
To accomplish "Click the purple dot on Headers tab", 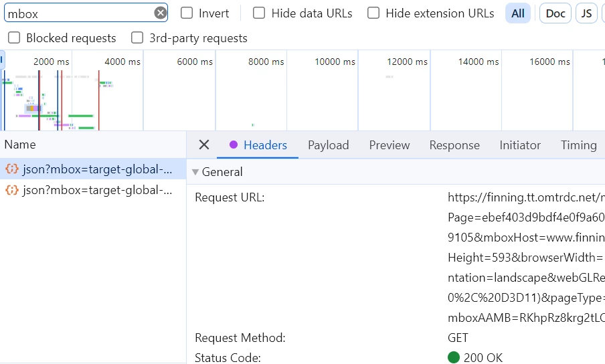I will tap(234, 145).
